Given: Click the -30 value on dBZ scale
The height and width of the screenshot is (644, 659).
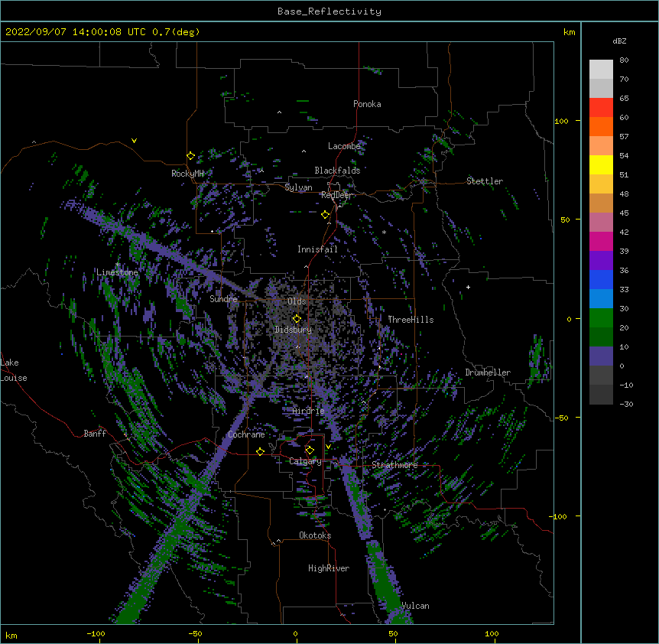Looking at the screenshot, I should tap(626, 405).
